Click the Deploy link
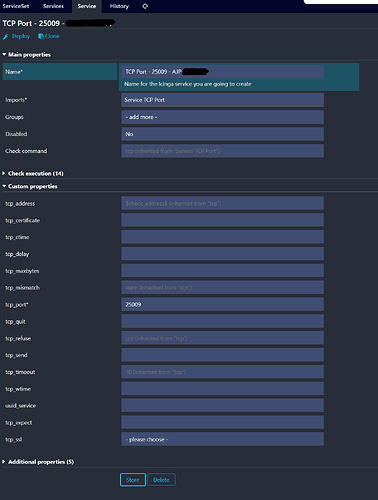378x500 pixels. click(21, 36)
